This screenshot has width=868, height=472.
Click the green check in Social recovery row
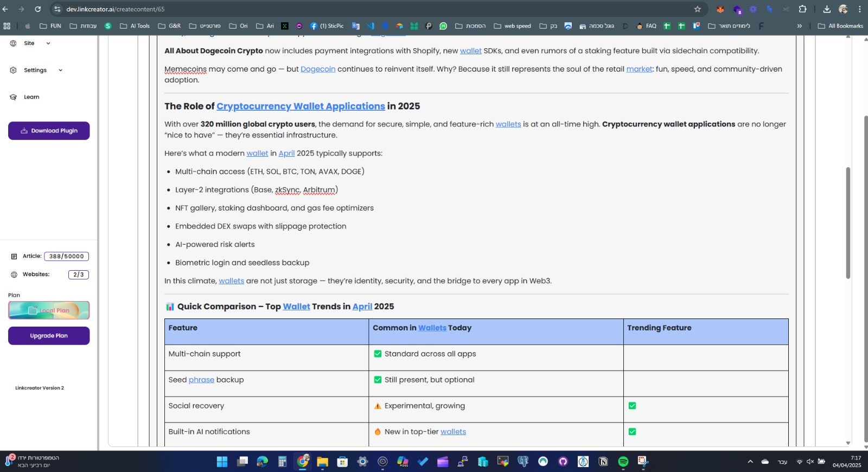click(632, 406)
